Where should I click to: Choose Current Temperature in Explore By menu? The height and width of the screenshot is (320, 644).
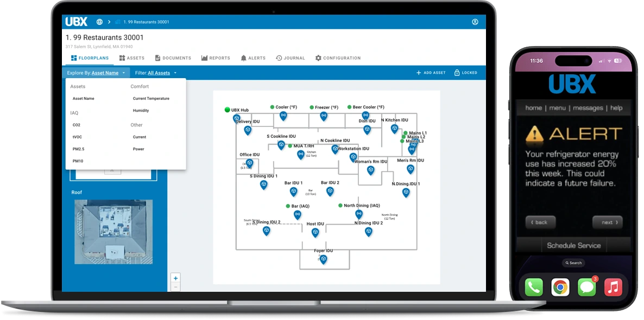(151, 99)
